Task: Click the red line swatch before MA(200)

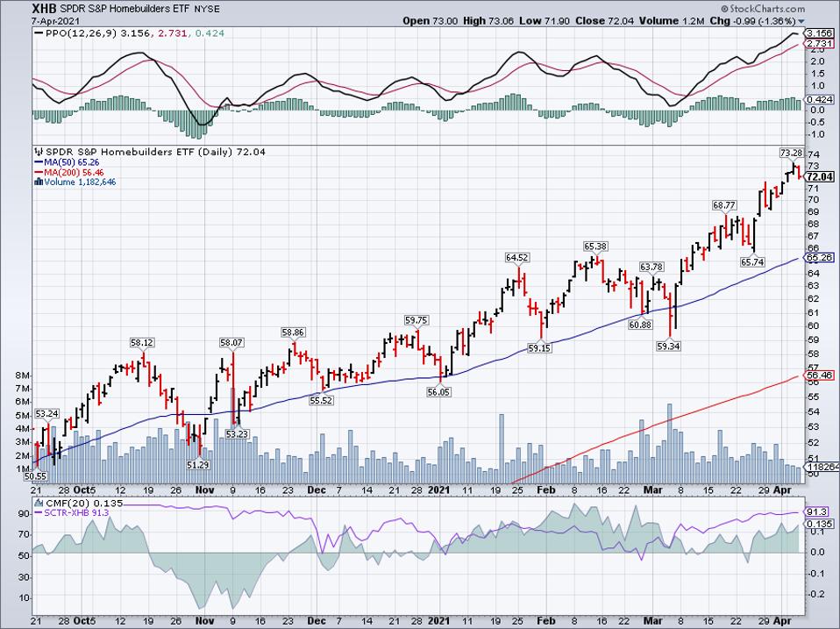Action: point(39,173)
